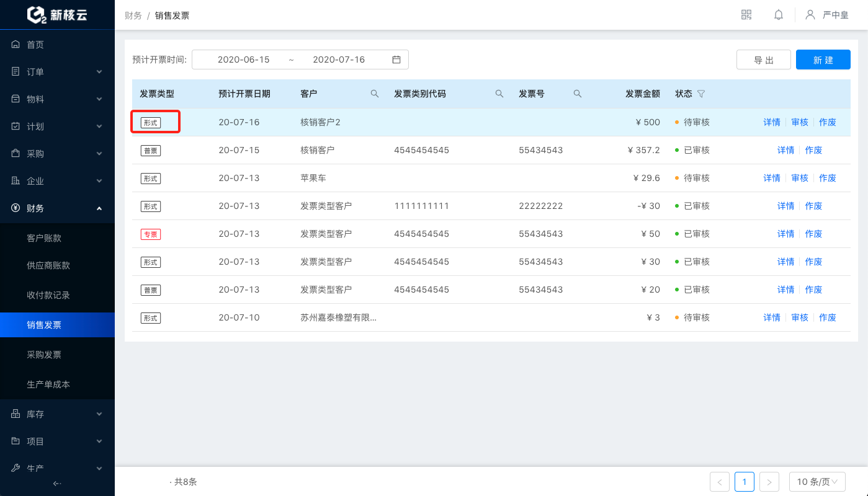Open 详情 for the ¥ 50 专票 invoice
This screenshot has width=868, height=496.
(786, 234)
